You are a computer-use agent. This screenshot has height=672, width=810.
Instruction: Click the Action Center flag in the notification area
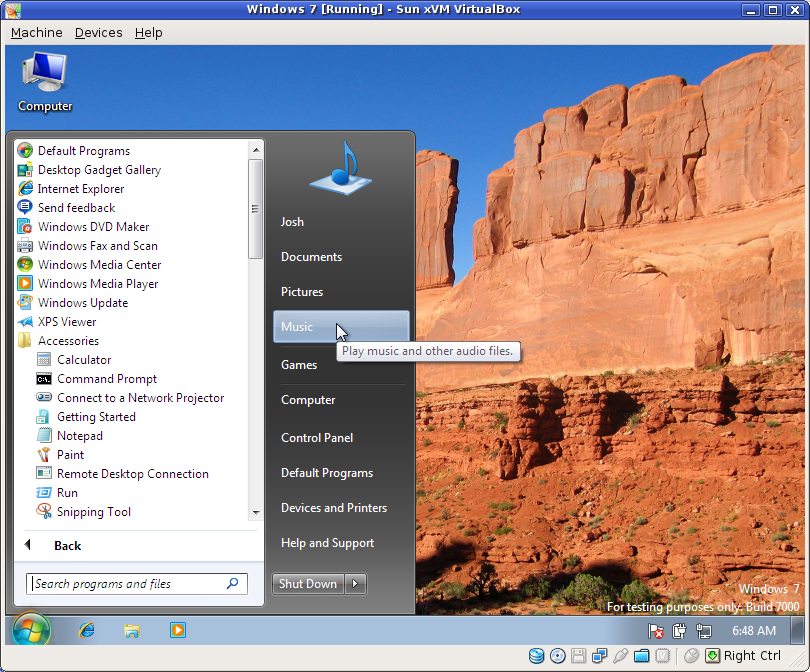(657, 631)
